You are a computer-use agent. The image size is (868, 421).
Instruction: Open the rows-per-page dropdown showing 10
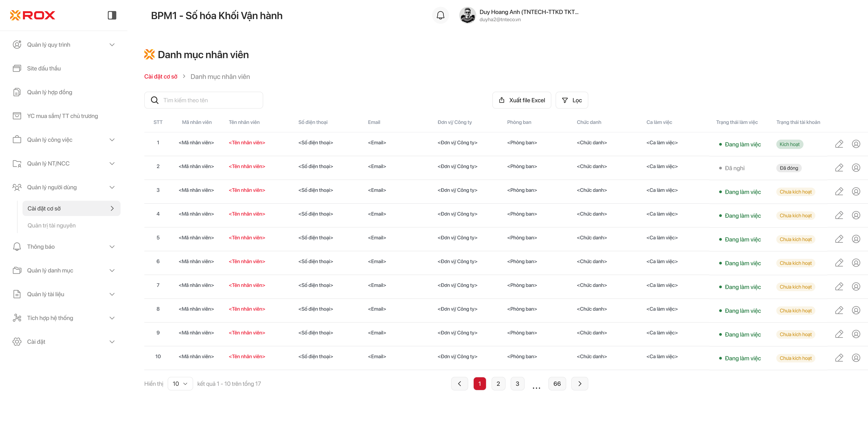[x=180, y=384]
